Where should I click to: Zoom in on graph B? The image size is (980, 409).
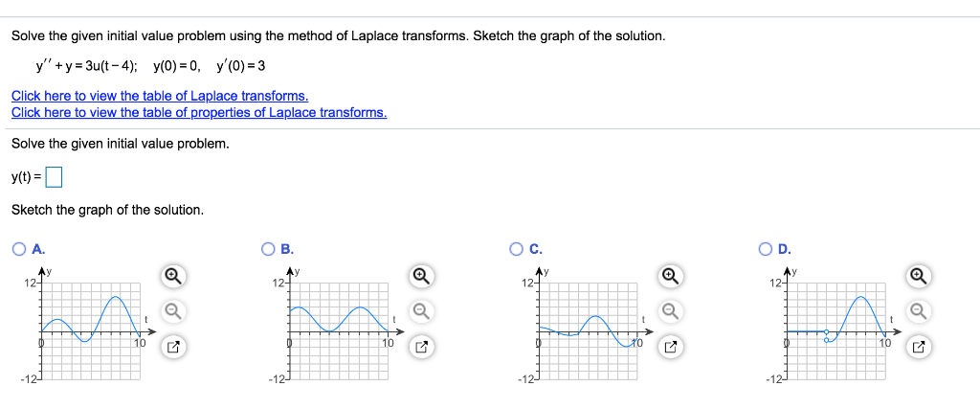pyautogui.click(x=422, y=275)
